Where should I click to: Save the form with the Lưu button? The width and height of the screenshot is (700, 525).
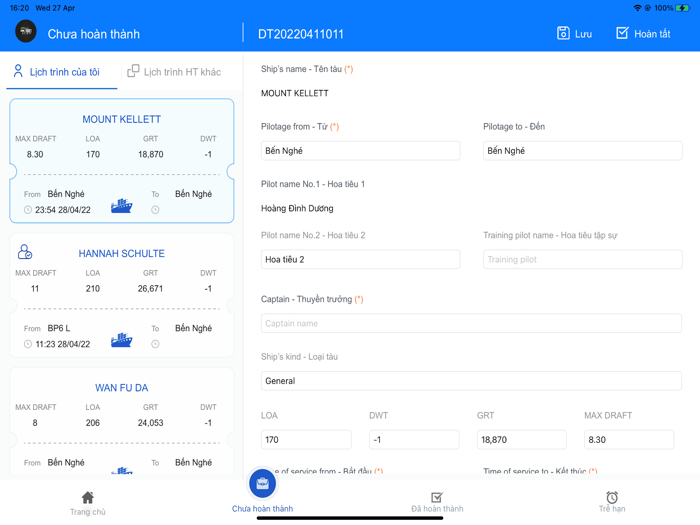coord(574,33)
